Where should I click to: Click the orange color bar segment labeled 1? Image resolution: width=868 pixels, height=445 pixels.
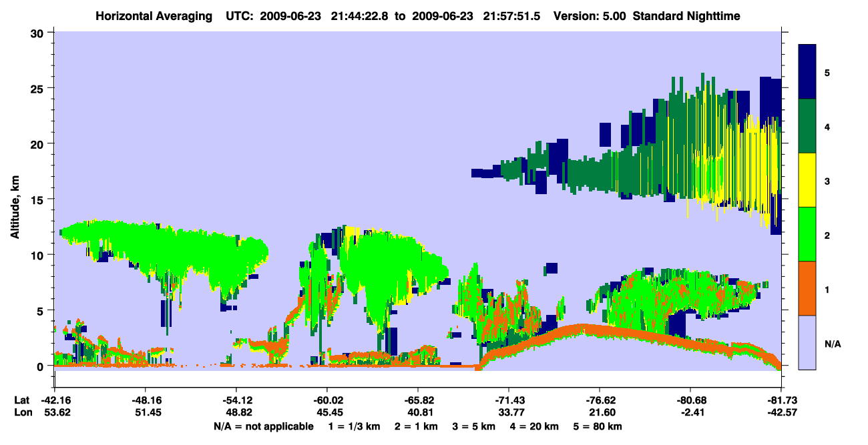pos(807,288)
